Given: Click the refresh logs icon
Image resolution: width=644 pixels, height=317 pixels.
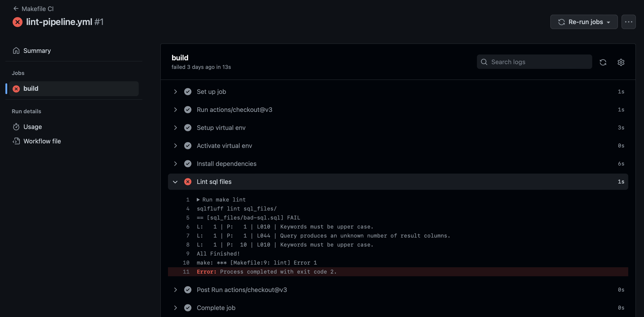Looking at the screenshot, I should point(603,62).
